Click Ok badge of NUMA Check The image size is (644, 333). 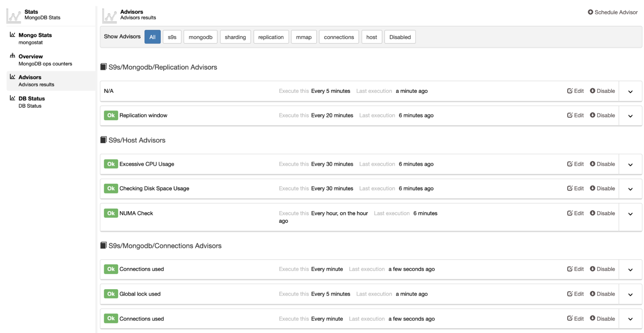point(111,213)
